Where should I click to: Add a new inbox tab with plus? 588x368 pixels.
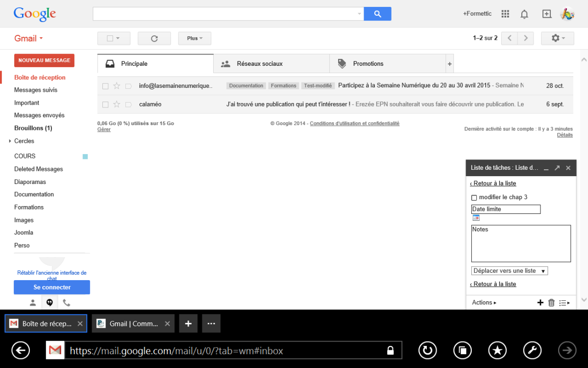[450, 64]
